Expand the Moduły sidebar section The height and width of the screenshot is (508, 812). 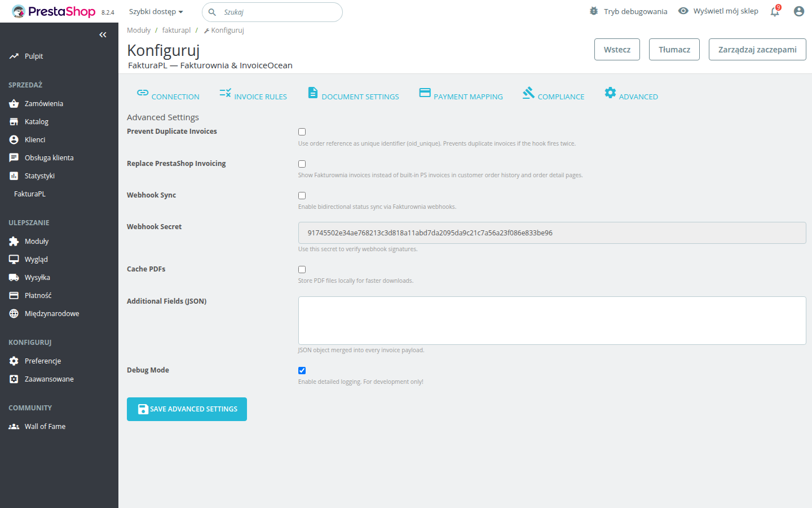(37, 242)
